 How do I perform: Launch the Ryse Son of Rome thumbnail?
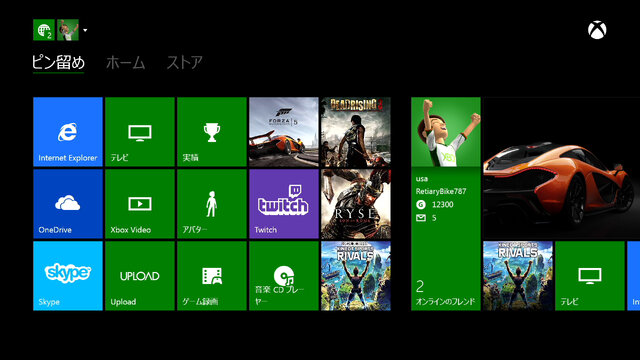point(356,204)
